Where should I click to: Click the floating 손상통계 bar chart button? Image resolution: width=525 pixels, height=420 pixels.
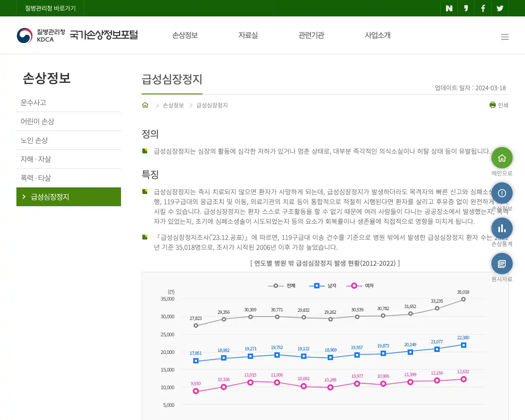[502, 228]
